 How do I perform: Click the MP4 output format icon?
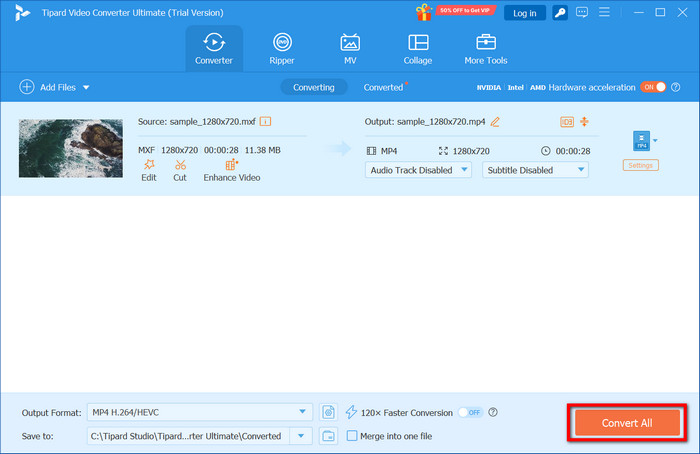[x=642, y=141]
